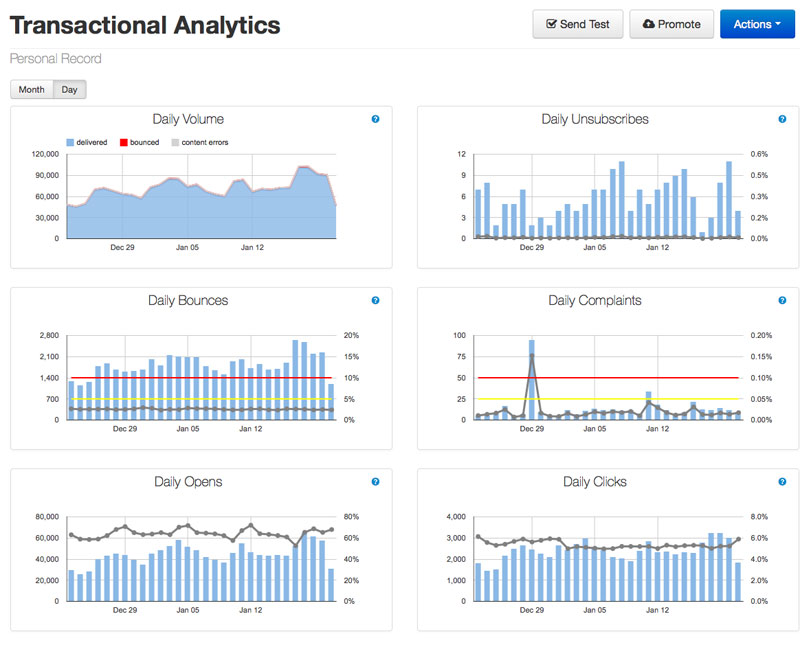The height and width of the screenshot is (658, 800).
Task: Click the Daily Volume area chart
Action: [200, 215]
